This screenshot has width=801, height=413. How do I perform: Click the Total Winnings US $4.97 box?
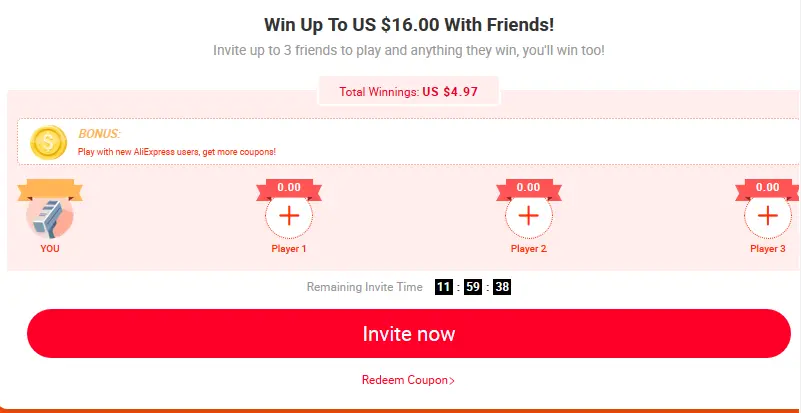[x=409, y=91]
